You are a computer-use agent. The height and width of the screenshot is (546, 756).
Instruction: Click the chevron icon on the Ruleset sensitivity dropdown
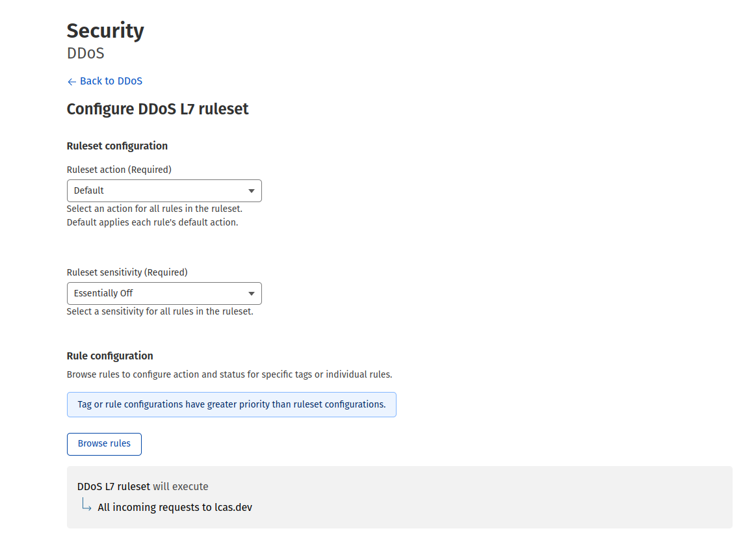(251, 293)
